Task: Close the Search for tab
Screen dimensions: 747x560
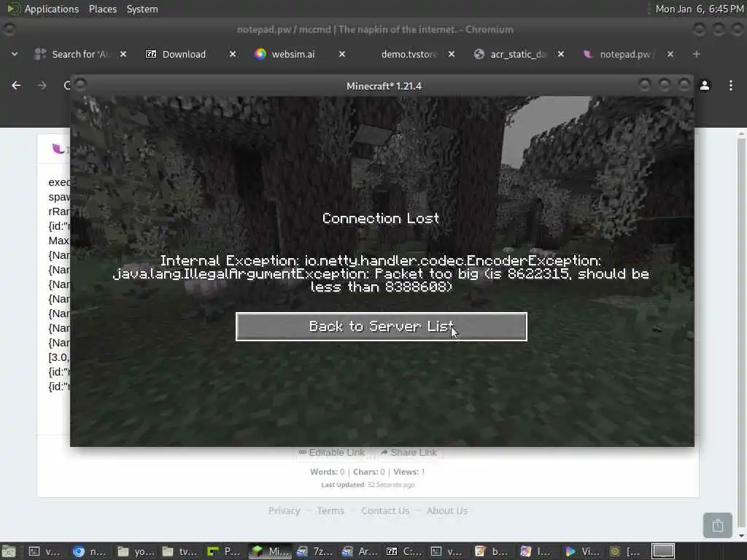Action: tap(123, 54)
